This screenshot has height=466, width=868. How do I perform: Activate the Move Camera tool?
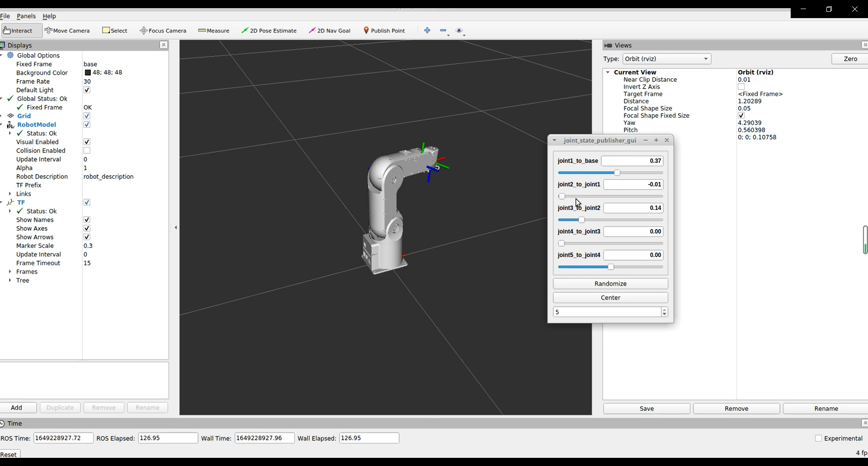(x=67, y=31)
